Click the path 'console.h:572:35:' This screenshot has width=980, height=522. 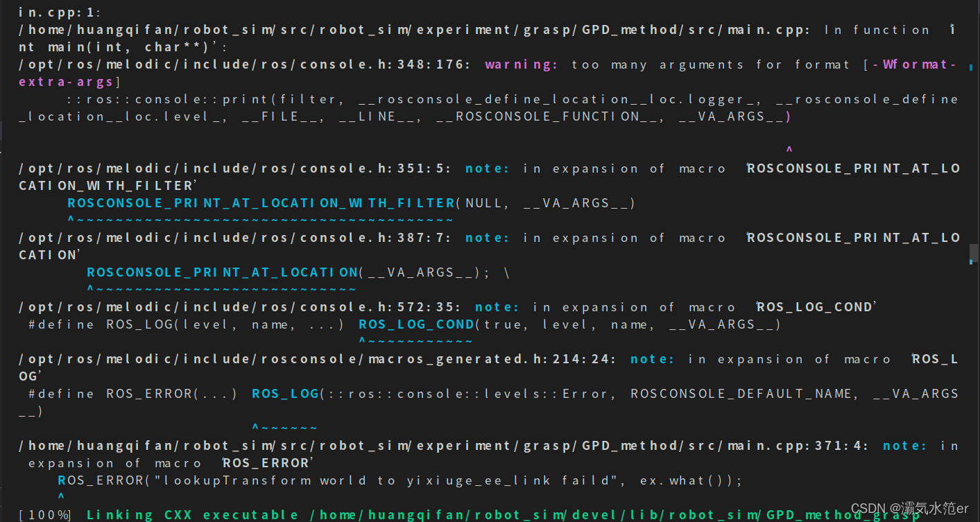[x=240, y=307]
